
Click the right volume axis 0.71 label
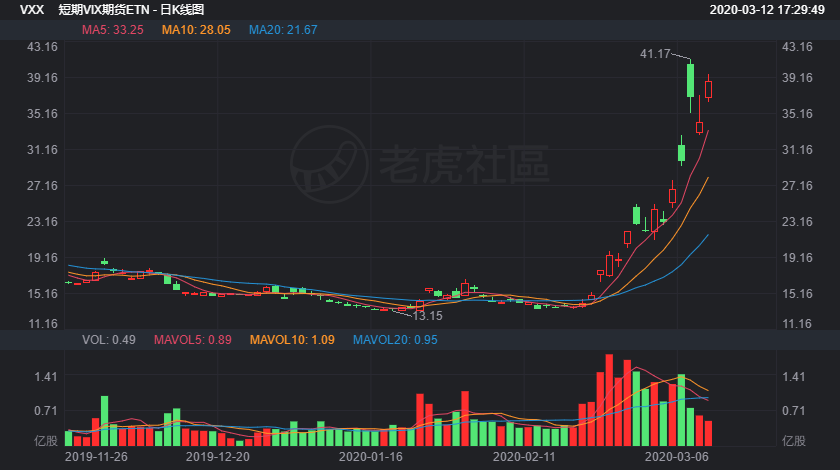pyautogui.click(x=793, y=411)
